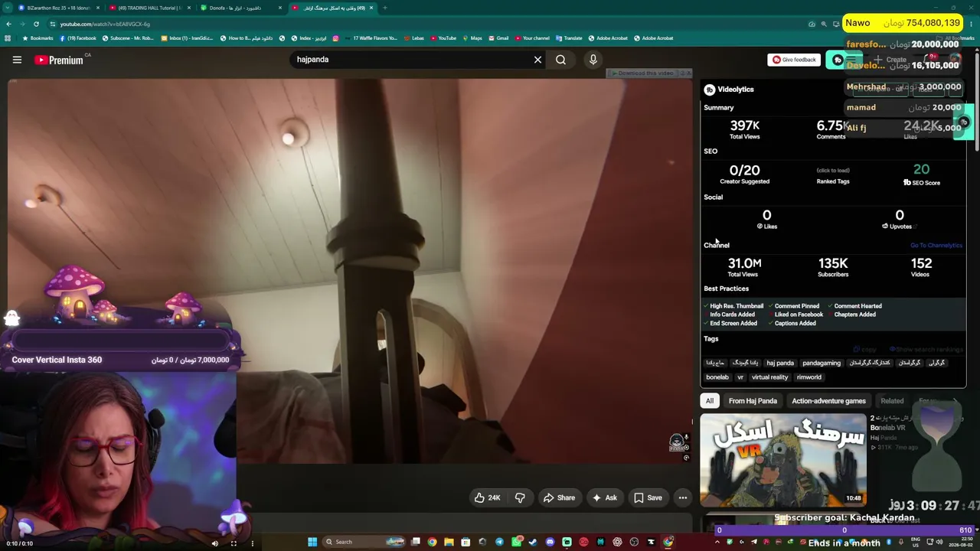The image size is (980, 551).
Task: Start voice search with the microphone
Action: (593, 60)
